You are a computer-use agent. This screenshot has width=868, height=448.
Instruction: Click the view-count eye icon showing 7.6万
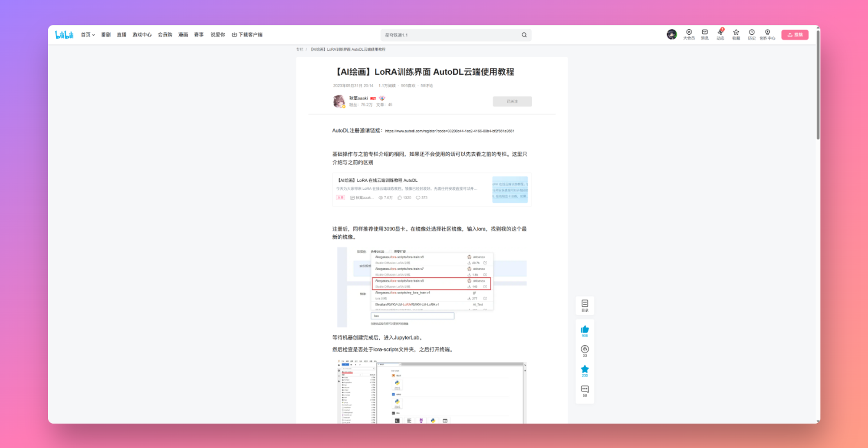point(381,198)
